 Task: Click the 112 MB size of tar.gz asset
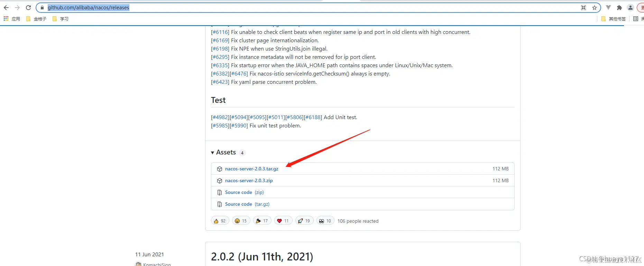click(500, 169)
